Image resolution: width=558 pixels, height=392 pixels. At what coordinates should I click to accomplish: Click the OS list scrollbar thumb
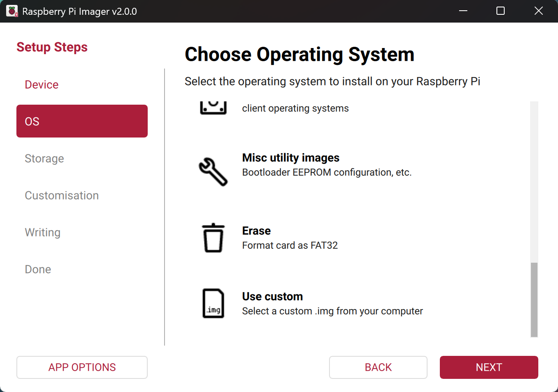(534, 300)
